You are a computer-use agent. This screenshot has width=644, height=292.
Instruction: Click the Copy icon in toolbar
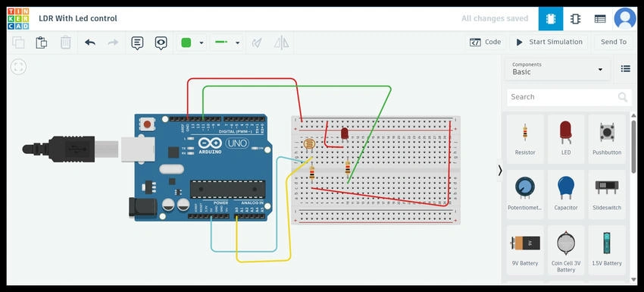pos(18,42)
